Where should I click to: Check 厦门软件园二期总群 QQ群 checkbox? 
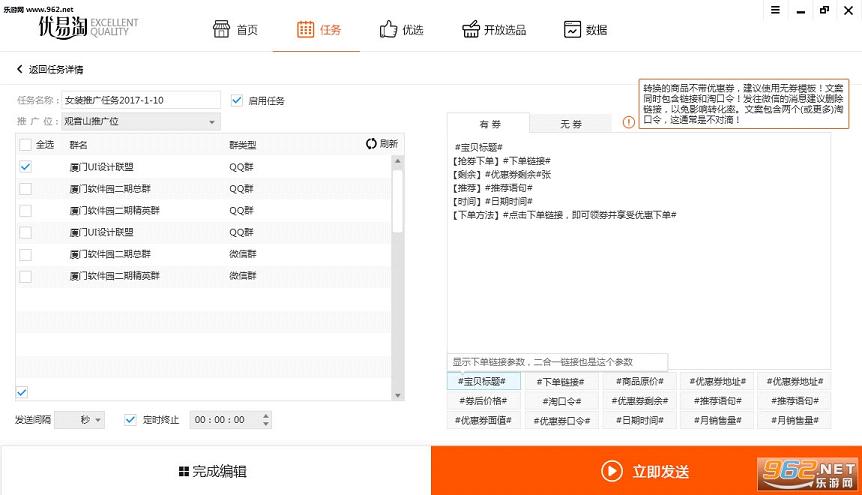[25, 189]
